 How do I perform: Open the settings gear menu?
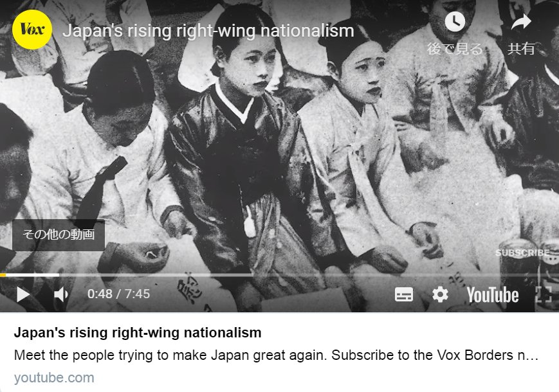click(x=440, y=294)
